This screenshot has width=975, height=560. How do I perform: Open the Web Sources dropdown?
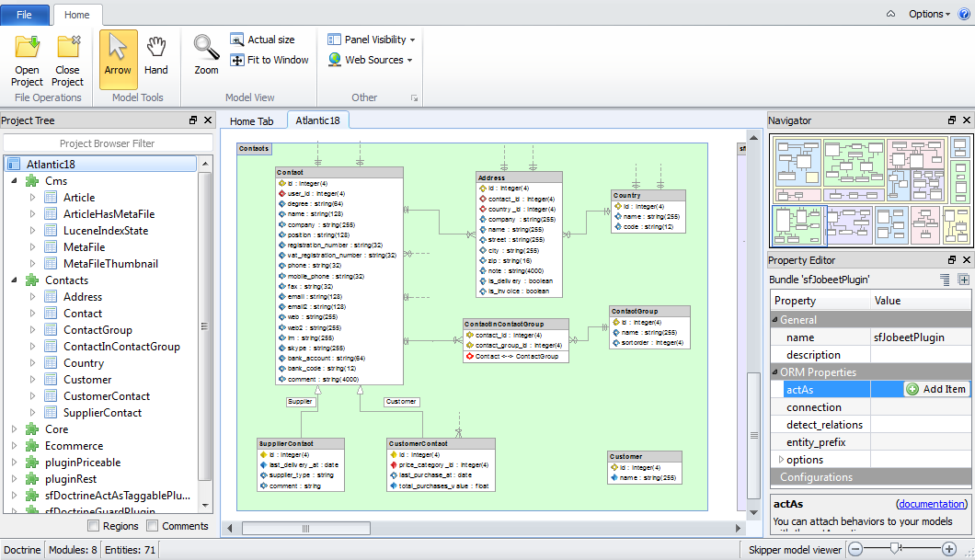click(x=370, y=60)
